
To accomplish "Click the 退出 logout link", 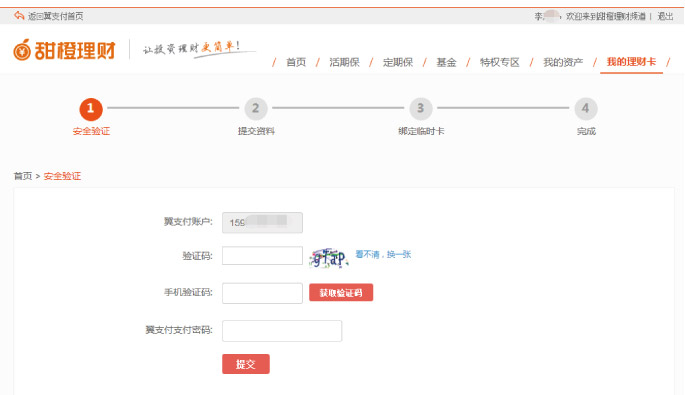I will point(665,16).
